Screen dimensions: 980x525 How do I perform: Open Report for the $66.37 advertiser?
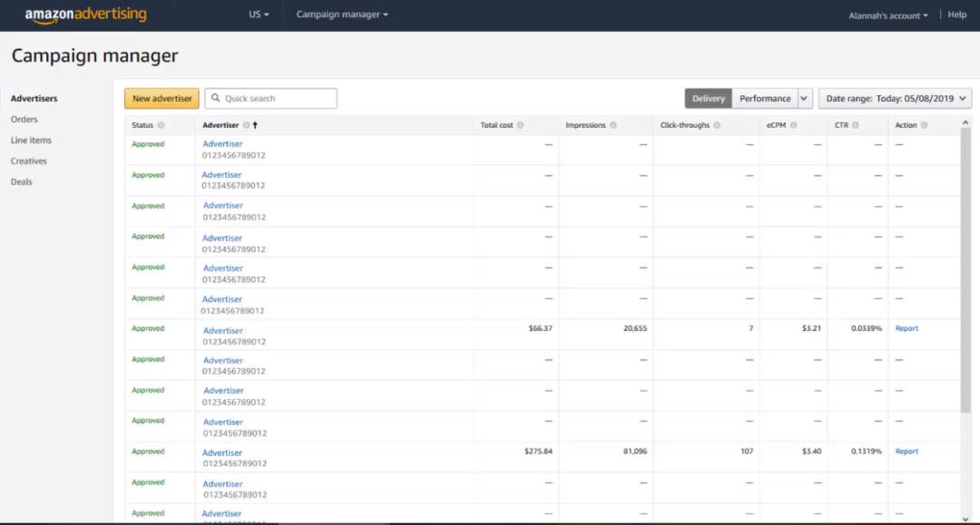tap(906, 327)
